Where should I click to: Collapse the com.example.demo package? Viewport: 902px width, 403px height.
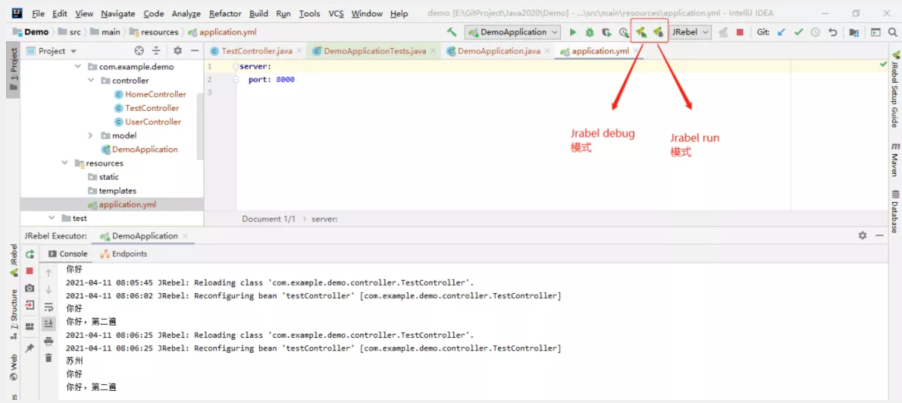coord(78,67)
